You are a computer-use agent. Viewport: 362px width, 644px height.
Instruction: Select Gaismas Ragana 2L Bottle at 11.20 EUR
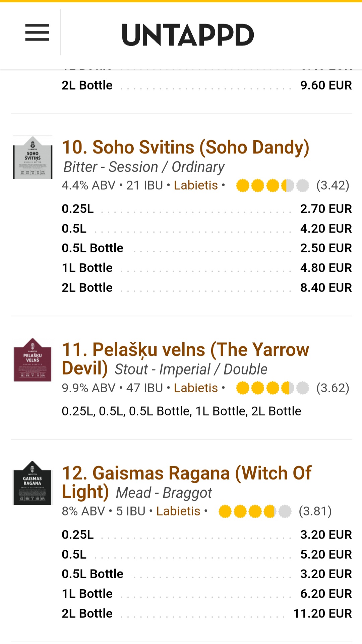coord(206,613)
